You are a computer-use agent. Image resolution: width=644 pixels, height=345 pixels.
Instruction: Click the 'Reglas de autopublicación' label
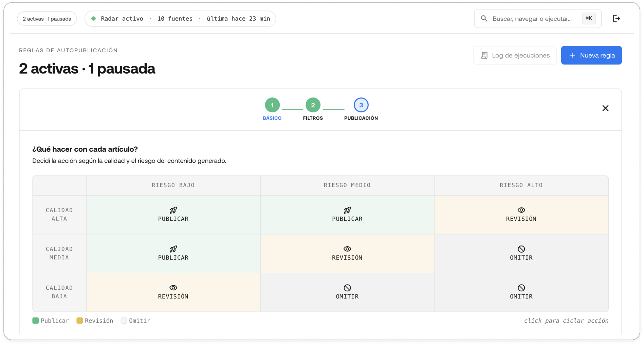pos(68,50)
